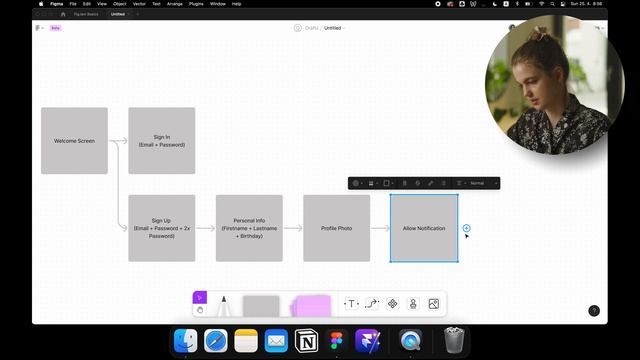Open the fill color picker in floating toolbar
The image size is (640, 360).
tap(358, 183)
